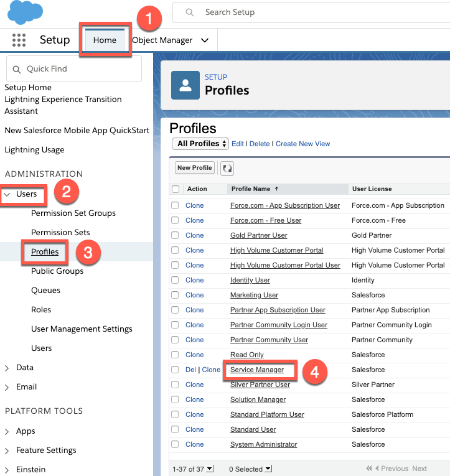
Task: Click the Search Setup magnifier icon
Action: coord(190,12)
